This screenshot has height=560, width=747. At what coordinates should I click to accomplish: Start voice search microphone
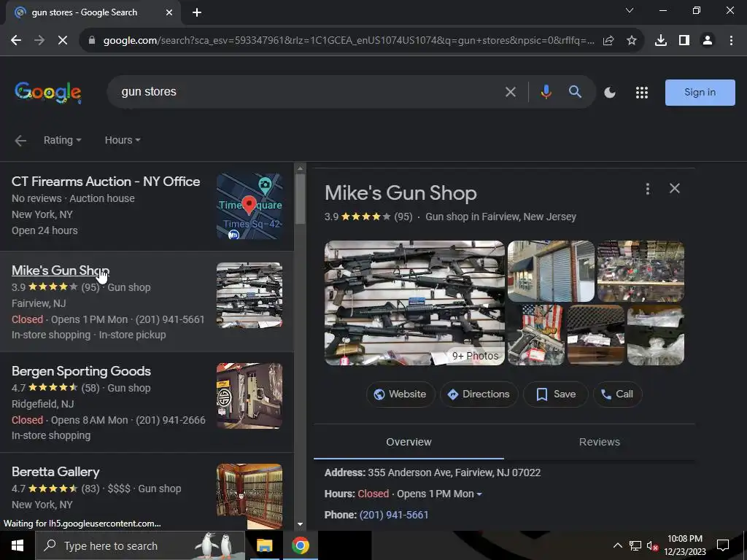click(x=546, y=92)
